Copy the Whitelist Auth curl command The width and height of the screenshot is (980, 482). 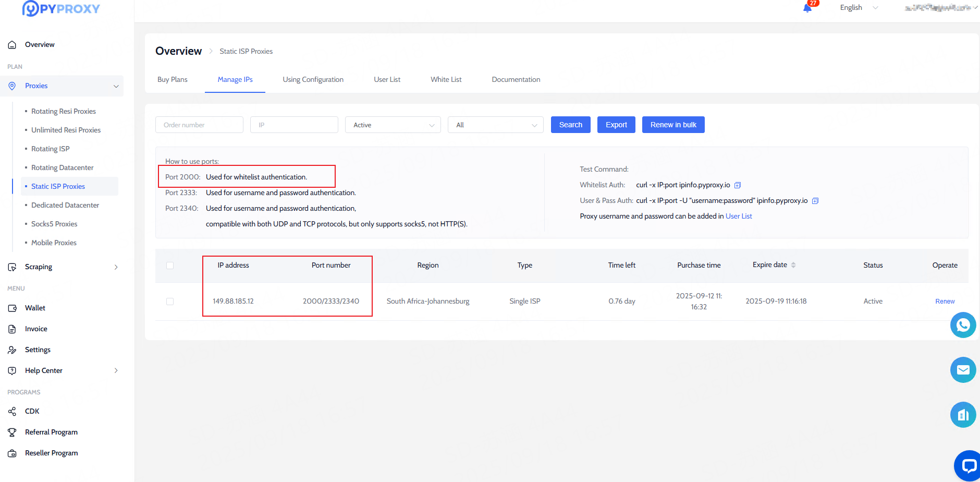(x=738, y=185)
